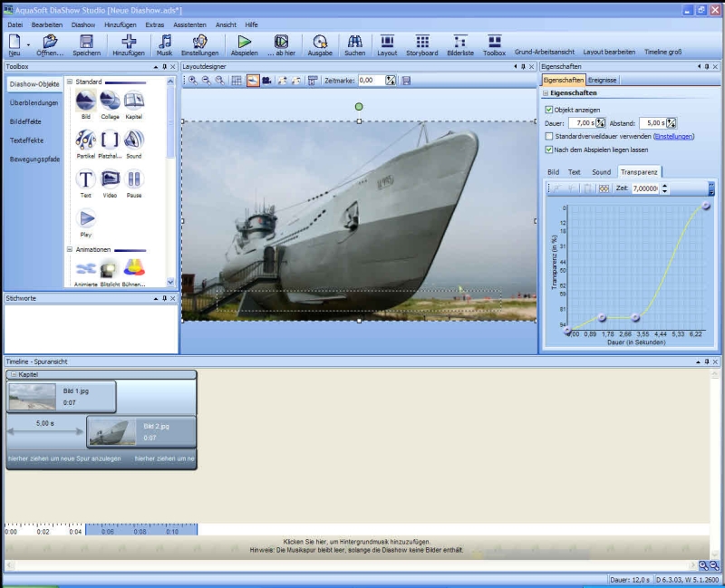Uncheck Nach dem Abspielen liegen lassen

pyautogui.click(x=549, y=149)
